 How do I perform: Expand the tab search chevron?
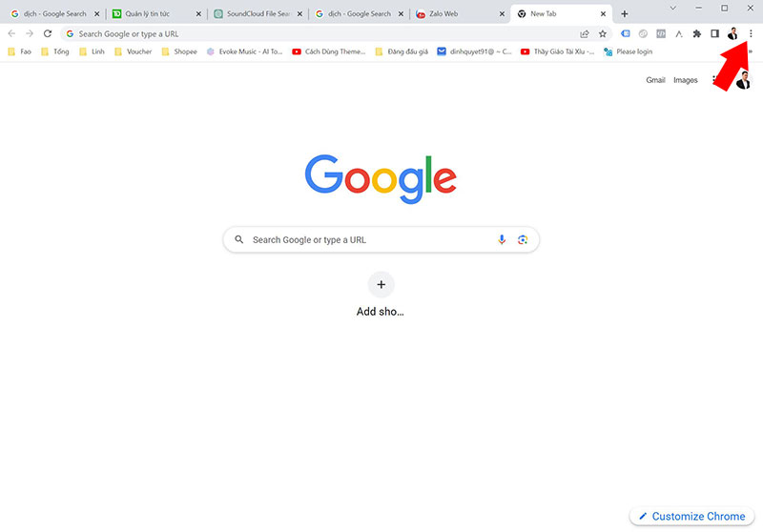point(673,8)
